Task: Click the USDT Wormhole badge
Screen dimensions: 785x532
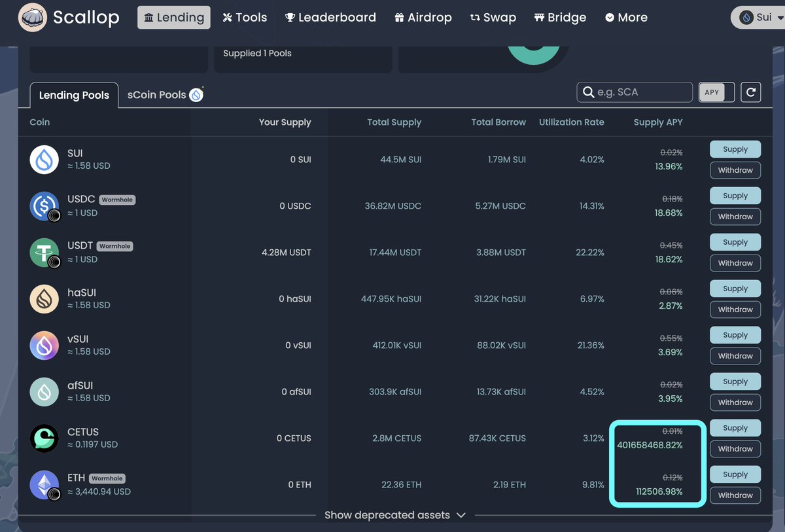Action: pyautogui.click(x=114, y=246)
